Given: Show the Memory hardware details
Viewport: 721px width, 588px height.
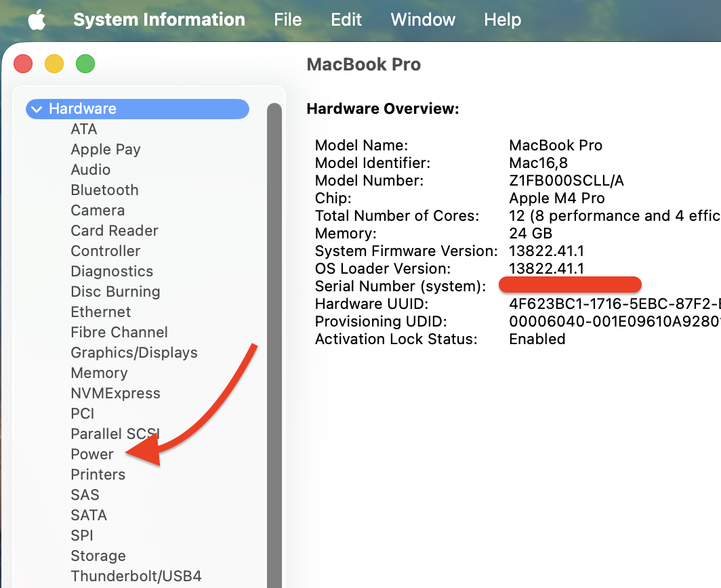Looking at the screenshot, I should pyautogui.click(x=99, y=373).
